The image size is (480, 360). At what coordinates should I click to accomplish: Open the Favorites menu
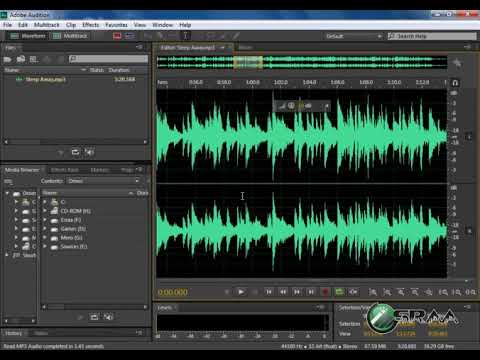click(x=116, y=25)
